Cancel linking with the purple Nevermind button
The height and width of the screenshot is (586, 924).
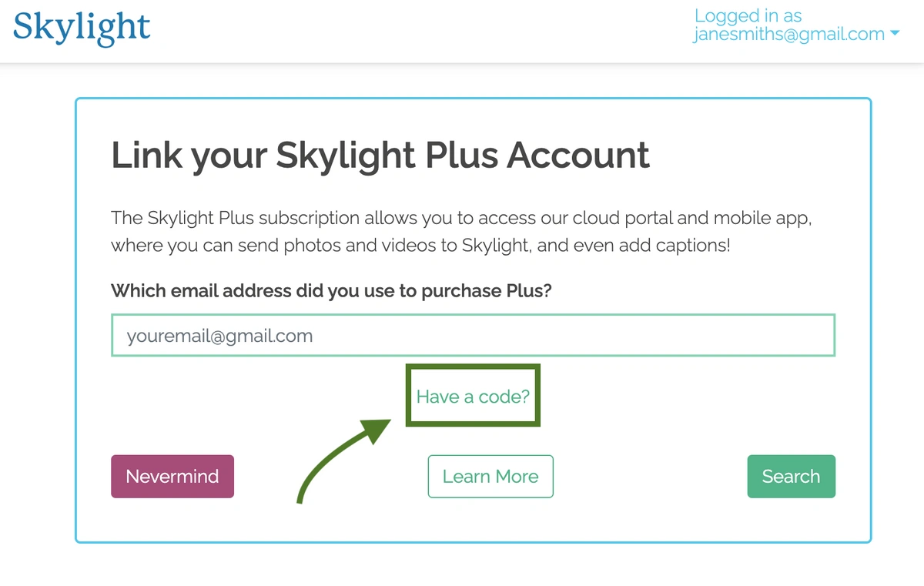coord(172,476)
